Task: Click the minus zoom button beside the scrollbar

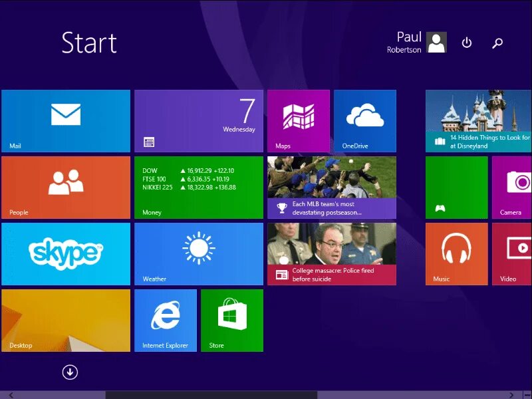Action: [527, 395]
